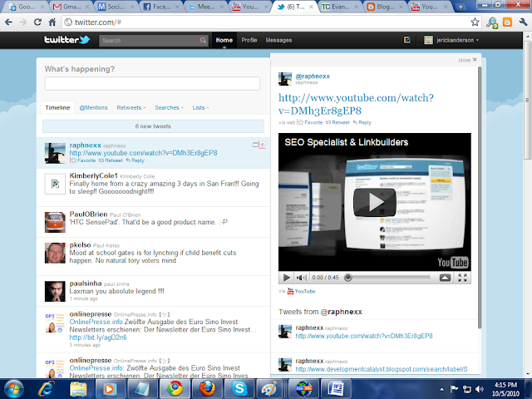Viewport: 532px width, 399px height.
Task: Open bit.ly/agD2n6 link in onlinepresse tweet
Action: pos(98,337)
